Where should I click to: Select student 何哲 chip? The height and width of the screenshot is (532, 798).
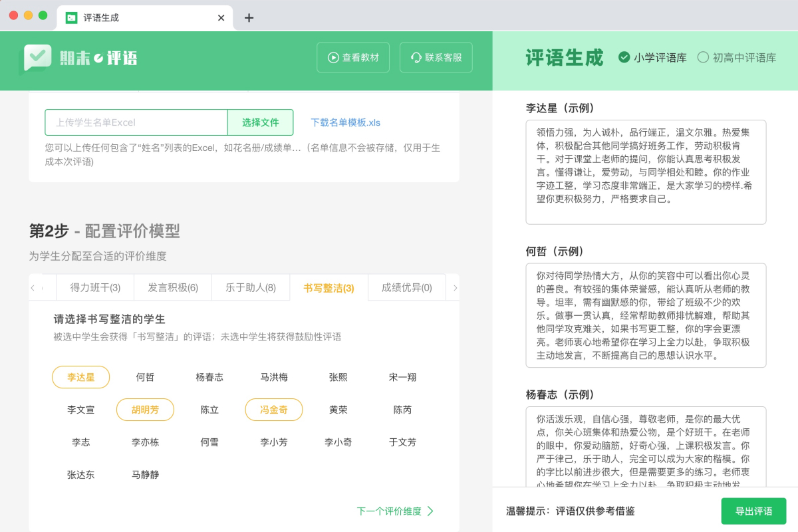(x=145, y=377)
